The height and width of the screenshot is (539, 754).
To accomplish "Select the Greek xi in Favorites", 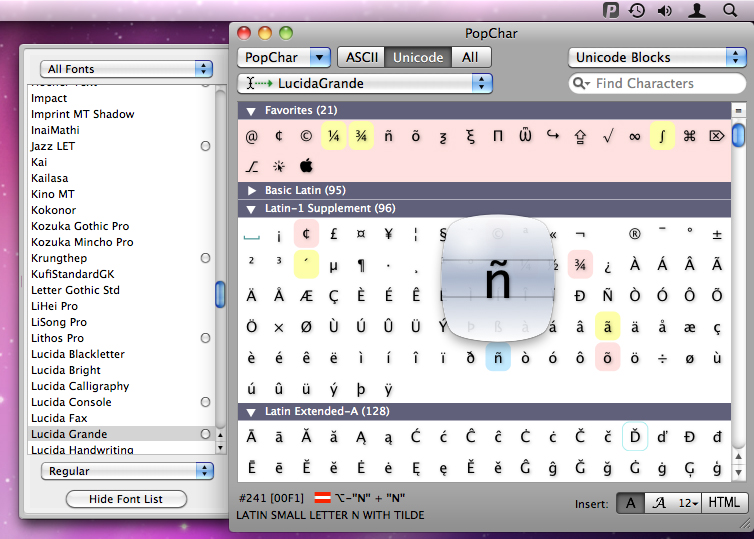I will click(470, 137).
